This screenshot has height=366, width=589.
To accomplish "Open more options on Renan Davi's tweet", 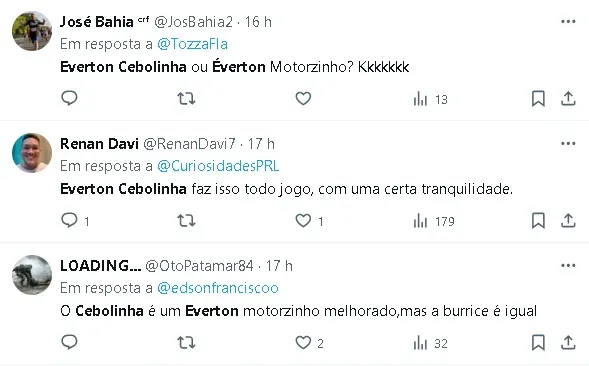I will [568, 144].
